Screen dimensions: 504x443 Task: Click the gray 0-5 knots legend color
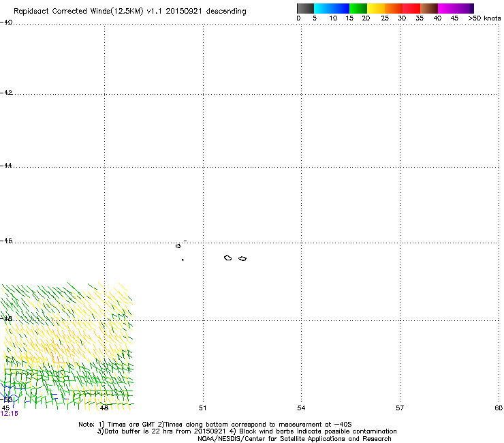tap(305, 8)
